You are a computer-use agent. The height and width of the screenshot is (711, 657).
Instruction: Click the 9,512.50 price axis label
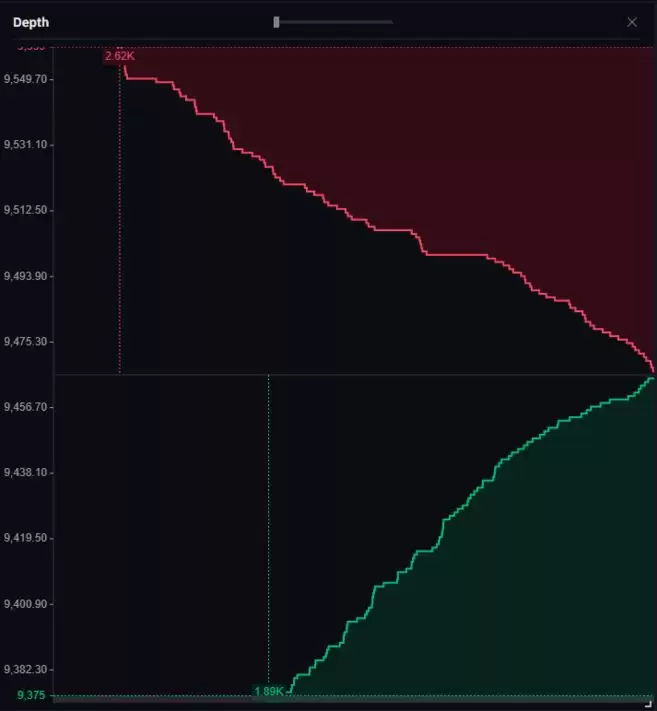point(25,211)
